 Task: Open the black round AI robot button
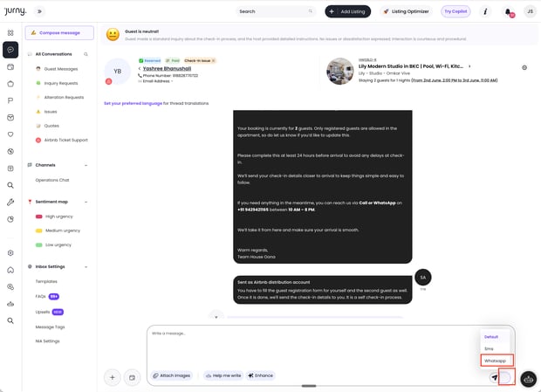click(x=528, y=379)
